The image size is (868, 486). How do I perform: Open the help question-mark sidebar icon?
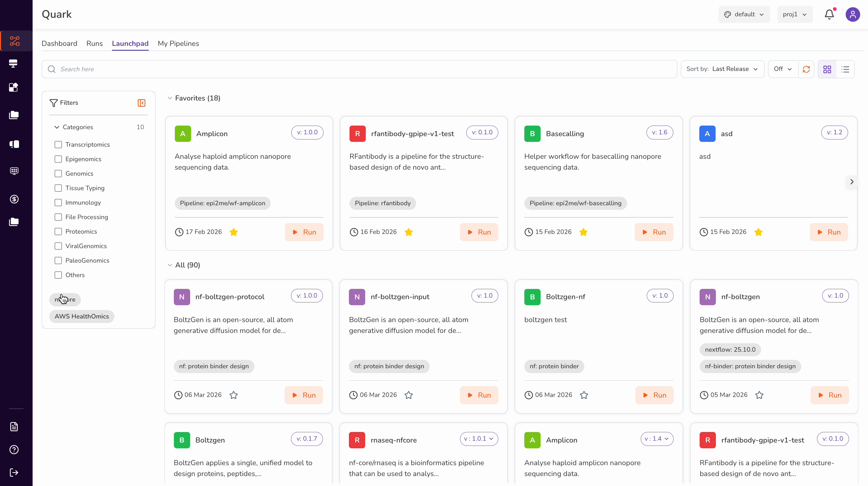click(x=14, y=449)
